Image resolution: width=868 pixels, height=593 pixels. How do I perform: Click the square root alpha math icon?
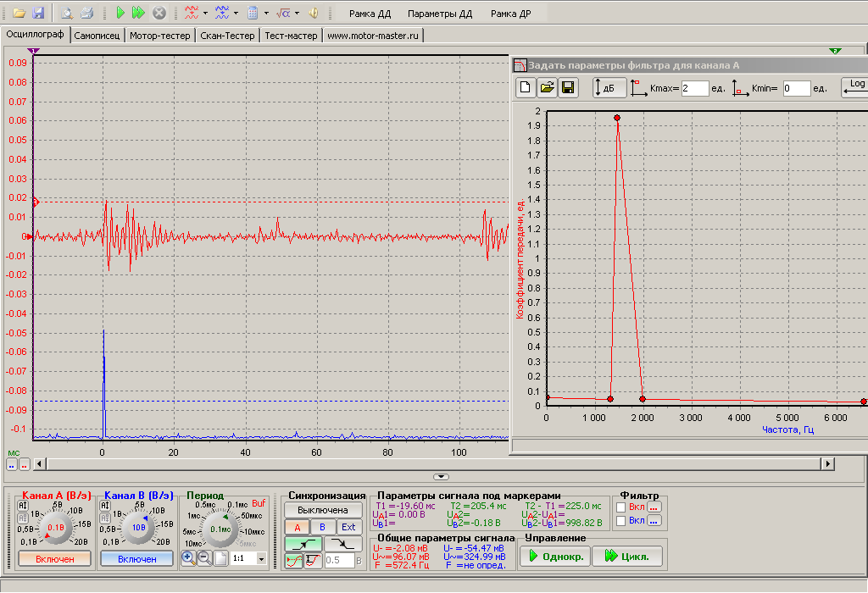(283, 13)
